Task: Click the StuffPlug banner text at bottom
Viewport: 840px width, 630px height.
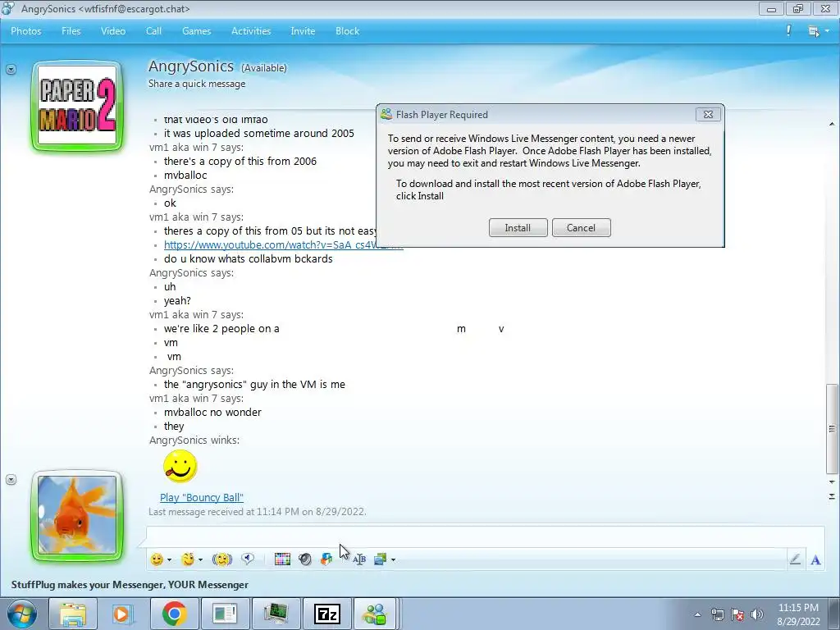Action: pyautogui.click(x=130, y=584)
